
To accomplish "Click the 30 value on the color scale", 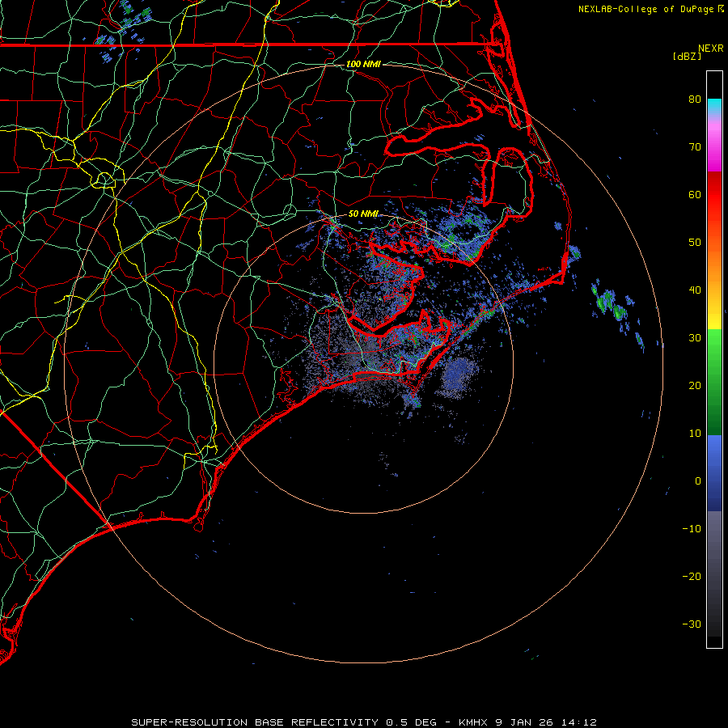I will [x=695, y=337].
